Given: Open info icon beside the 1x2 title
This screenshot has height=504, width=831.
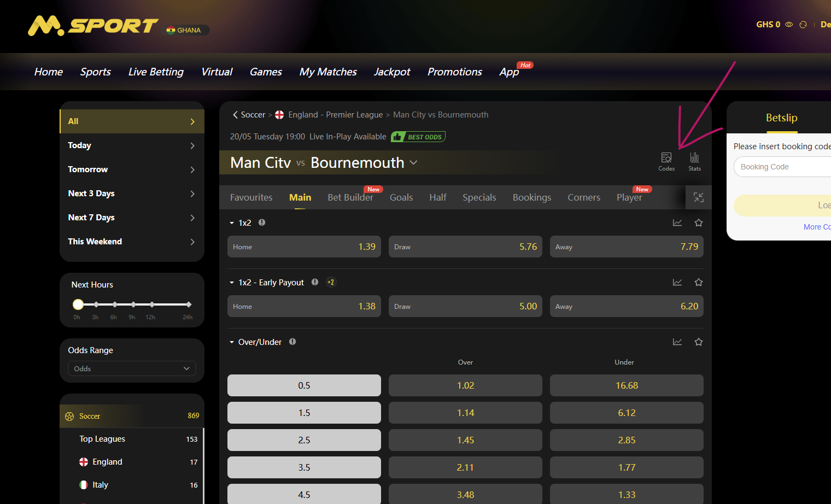Looking at the screenshot, I should [x=262, y=222].
